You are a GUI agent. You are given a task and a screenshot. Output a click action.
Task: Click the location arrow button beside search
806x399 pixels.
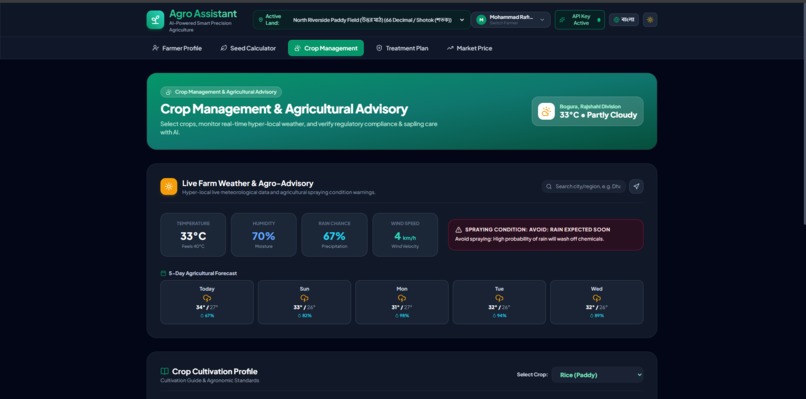(x=636, y=187)
